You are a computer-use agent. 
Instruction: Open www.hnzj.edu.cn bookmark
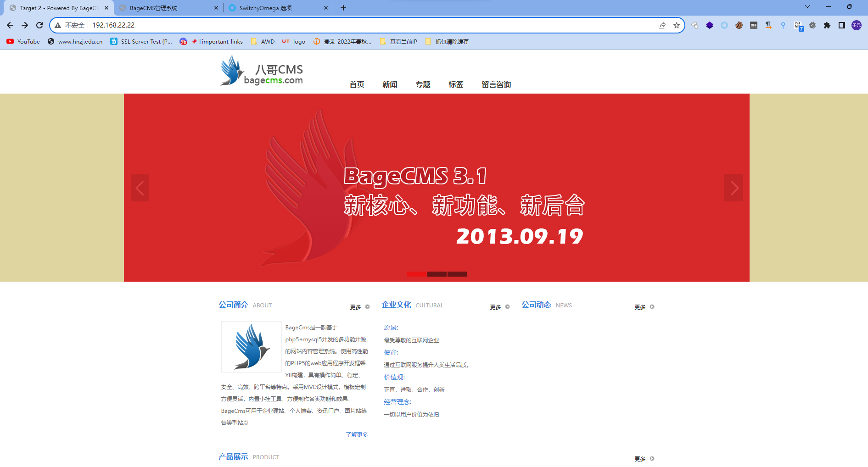75,41
